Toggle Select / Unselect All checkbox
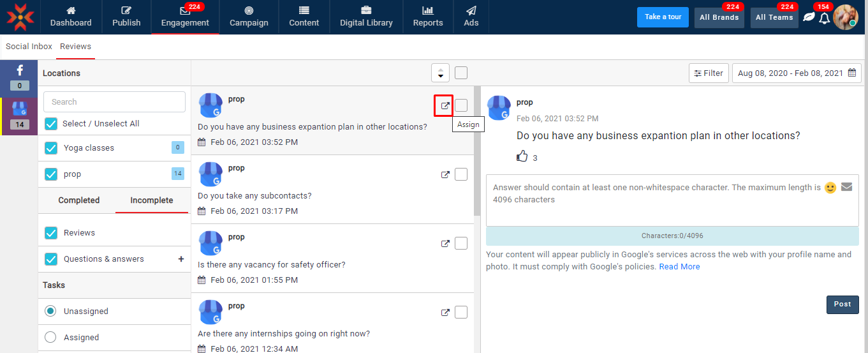 point(51,123)
